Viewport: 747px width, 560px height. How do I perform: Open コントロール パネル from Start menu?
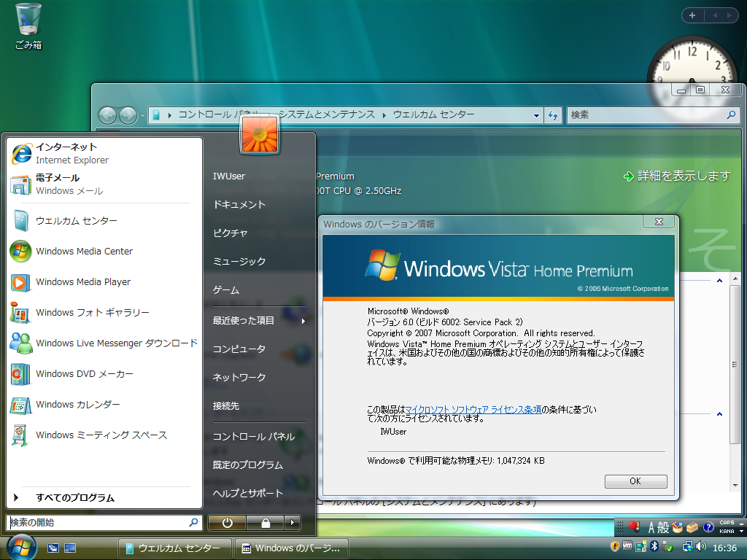[260, 437]
